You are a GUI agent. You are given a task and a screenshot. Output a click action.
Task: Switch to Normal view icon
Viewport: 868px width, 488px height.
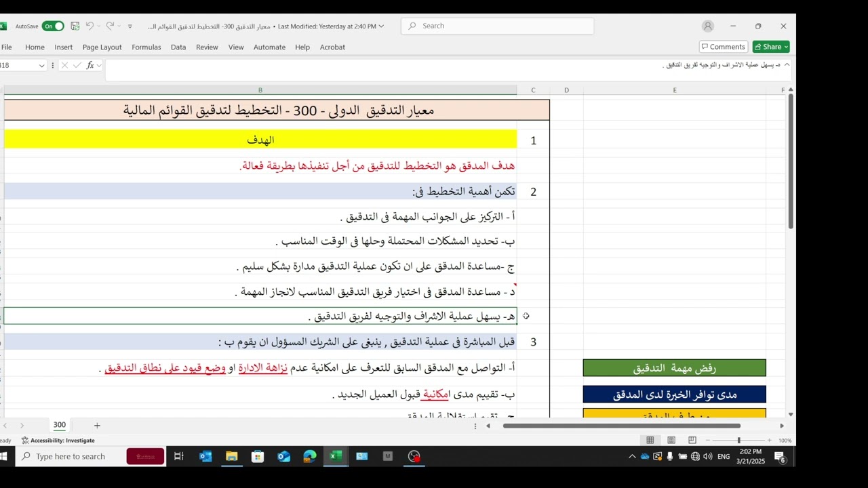pyautogui.click(x=650, y=441)
